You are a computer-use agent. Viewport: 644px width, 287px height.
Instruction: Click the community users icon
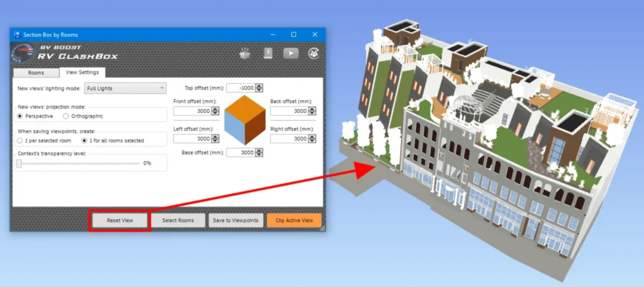click(x=313, y=53)
